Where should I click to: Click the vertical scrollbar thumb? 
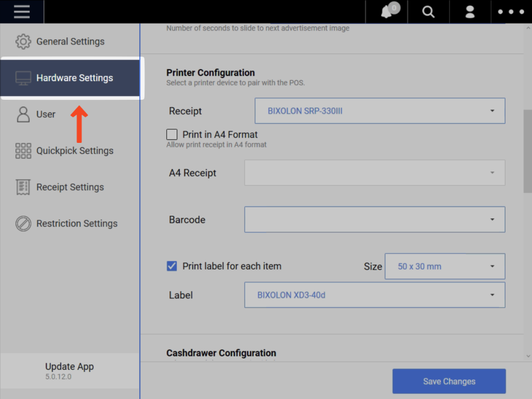pos(528,151)
